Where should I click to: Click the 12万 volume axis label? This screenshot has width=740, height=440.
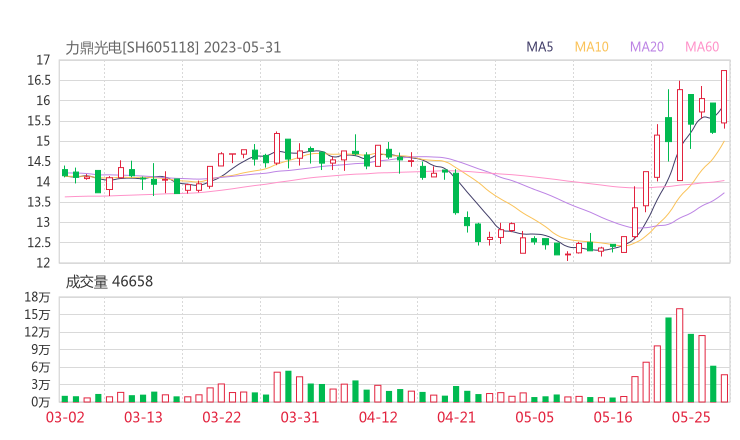37,332
